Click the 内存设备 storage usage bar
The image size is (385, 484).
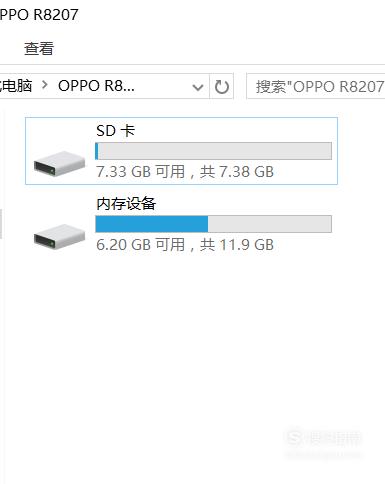[213, 224]
